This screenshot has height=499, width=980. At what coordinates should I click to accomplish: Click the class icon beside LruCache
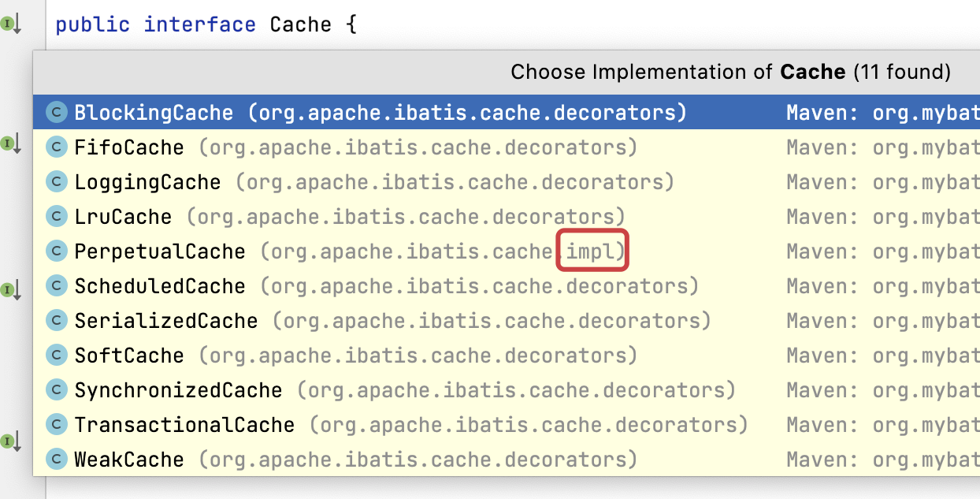point(56,217)
